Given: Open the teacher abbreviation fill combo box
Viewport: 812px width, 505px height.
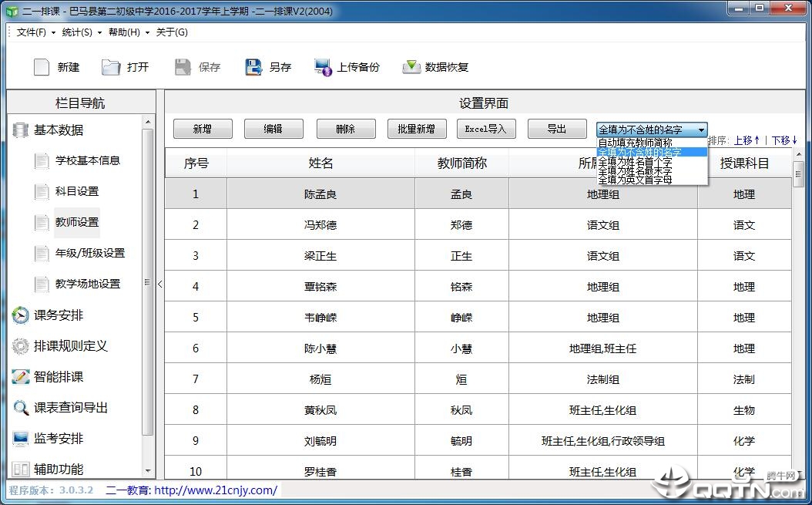Looking at the screenshot, I should pyautogui.click(x=652, y=130).
